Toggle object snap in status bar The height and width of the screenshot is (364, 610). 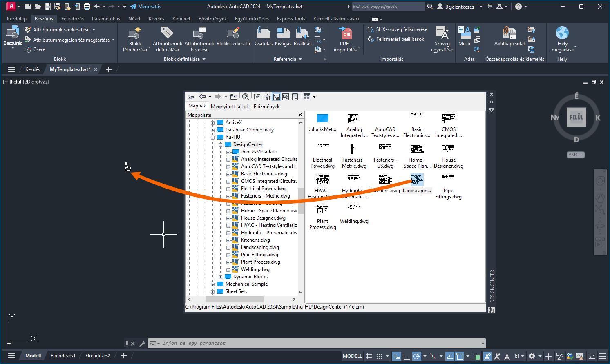(x=460, y=356)
